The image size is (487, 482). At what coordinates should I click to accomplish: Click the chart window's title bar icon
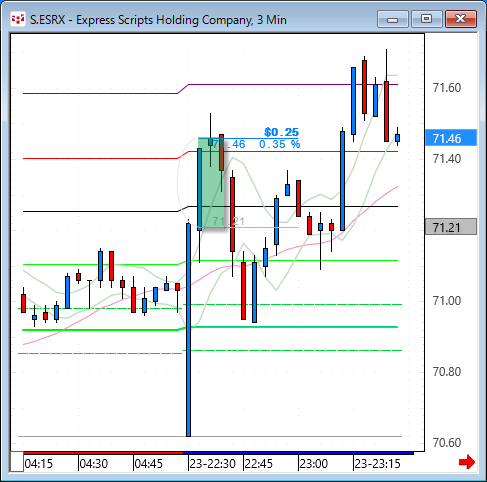[x=18, y=20]
